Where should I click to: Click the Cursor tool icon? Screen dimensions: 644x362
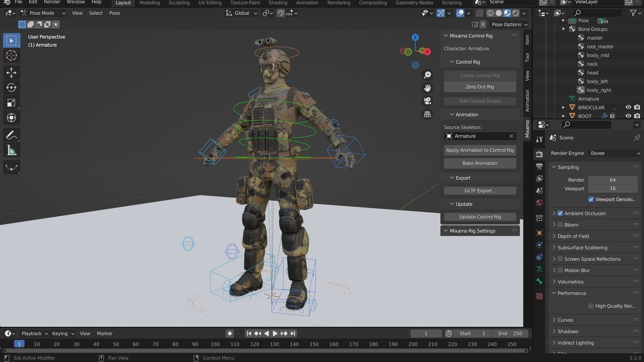pos(11,55)
